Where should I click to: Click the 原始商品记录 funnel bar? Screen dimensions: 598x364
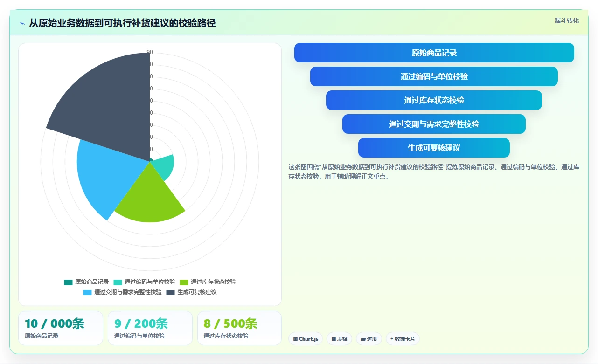click(x=434, y=53)
